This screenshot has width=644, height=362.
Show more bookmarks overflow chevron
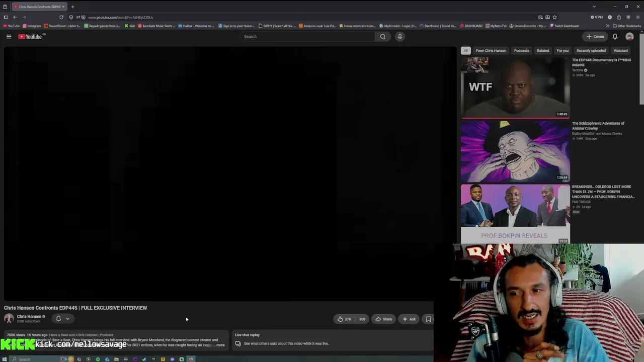tap(607, 26)
